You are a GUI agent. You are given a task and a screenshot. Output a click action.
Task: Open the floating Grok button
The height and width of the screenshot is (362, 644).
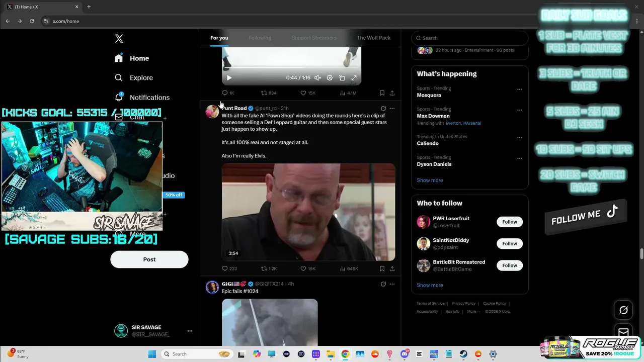coord(623,310)
